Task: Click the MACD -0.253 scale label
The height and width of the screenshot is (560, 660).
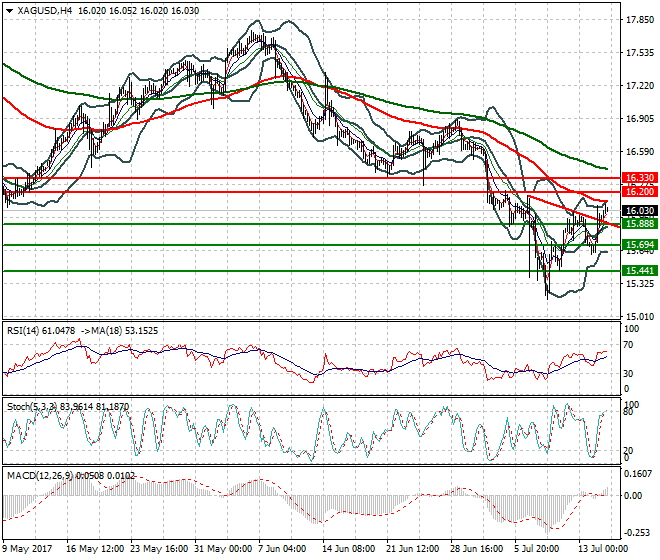Action: (638, 533)
